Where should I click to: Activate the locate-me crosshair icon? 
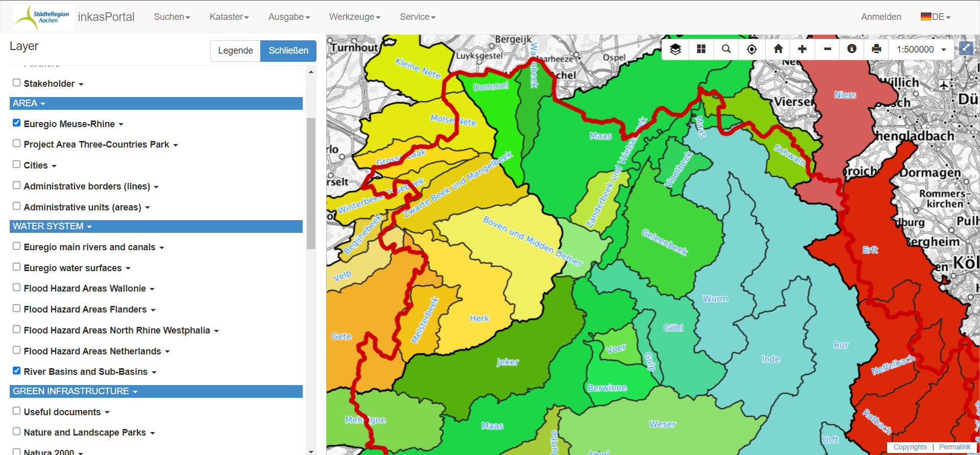tap(751, 49)
